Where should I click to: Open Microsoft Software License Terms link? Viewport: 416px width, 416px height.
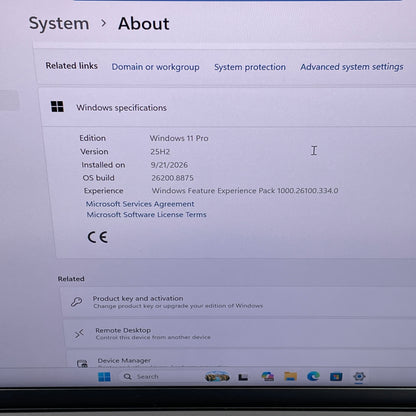tap(147, 214)
